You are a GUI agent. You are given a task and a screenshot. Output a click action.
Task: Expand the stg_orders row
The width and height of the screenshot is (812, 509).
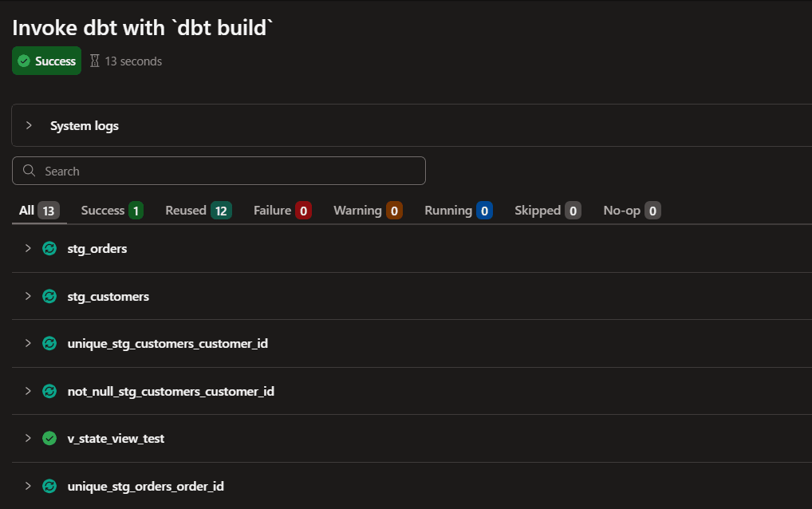coord(28,249)
